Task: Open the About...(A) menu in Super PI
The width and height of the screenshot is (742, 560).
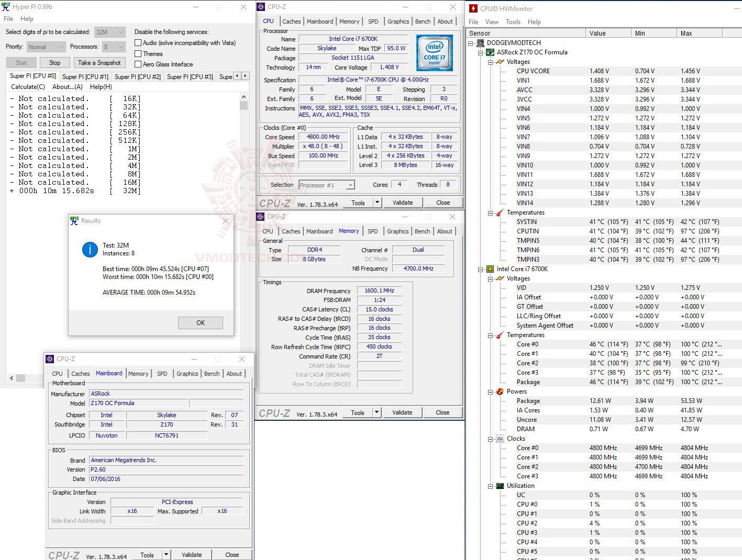Action: tap(68, 87)
